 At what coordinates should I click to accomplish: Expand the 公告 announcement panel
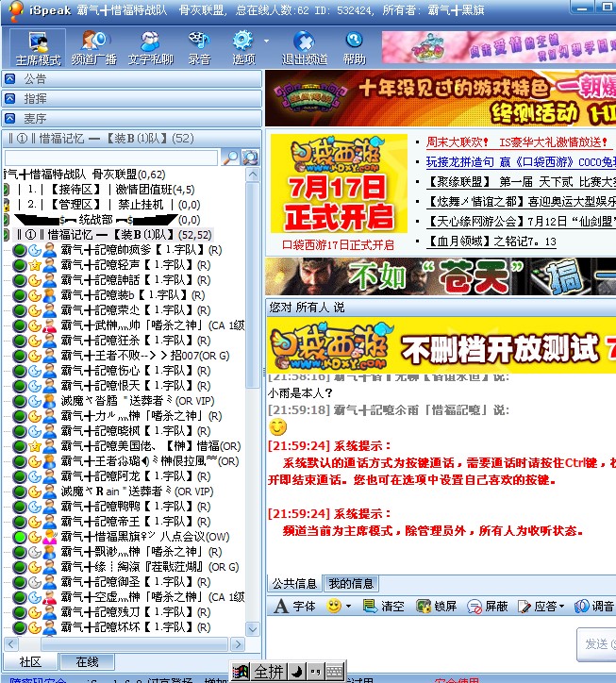tap(131, 78)
